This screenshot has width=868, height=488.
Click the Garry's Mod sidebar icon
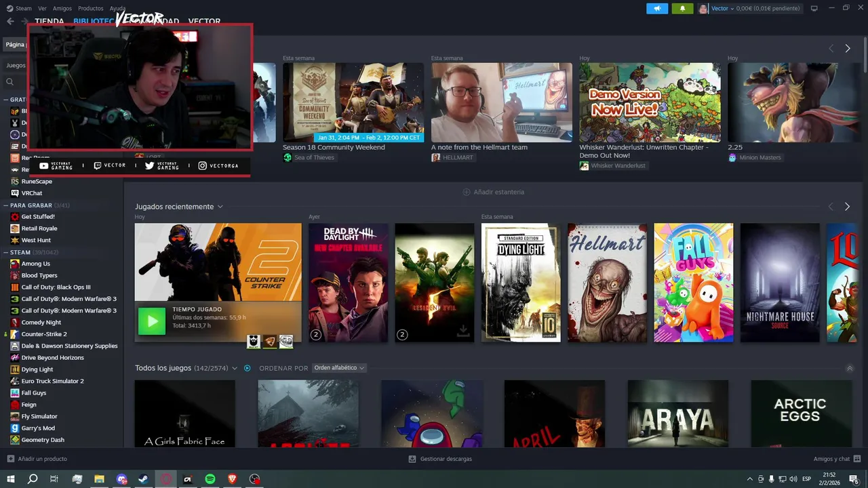(15, 428)
